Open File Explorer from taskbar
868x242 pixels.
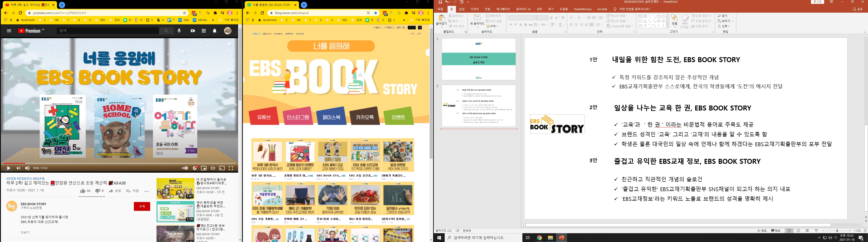[550, 238]
